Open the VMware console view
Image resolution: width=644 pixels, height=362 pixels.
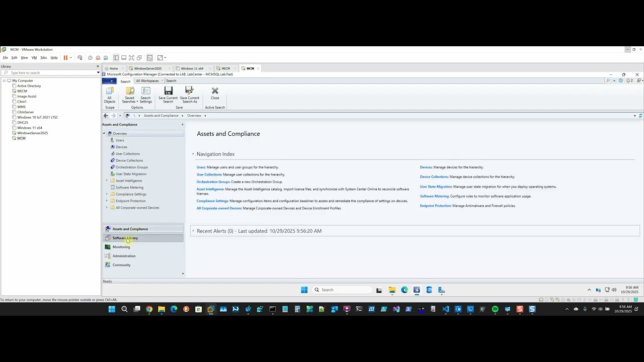pos(149,58)
